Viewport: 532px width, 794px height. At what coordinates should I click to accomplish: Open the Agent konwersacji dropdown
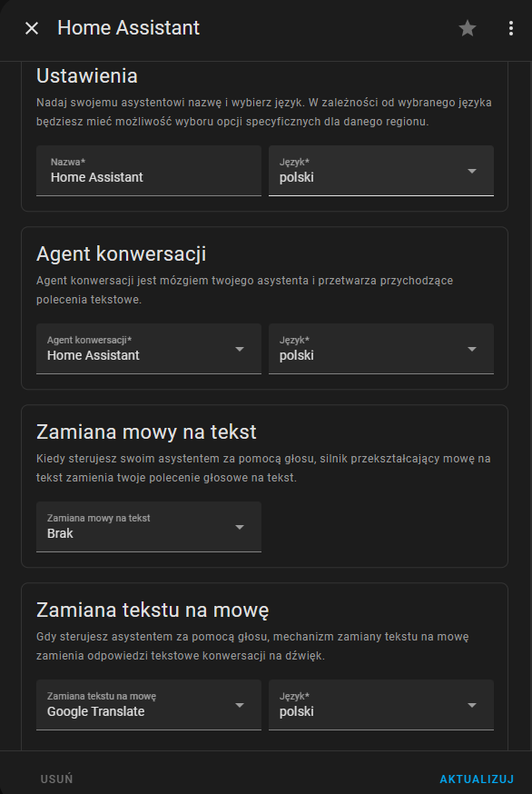[149, 349]
